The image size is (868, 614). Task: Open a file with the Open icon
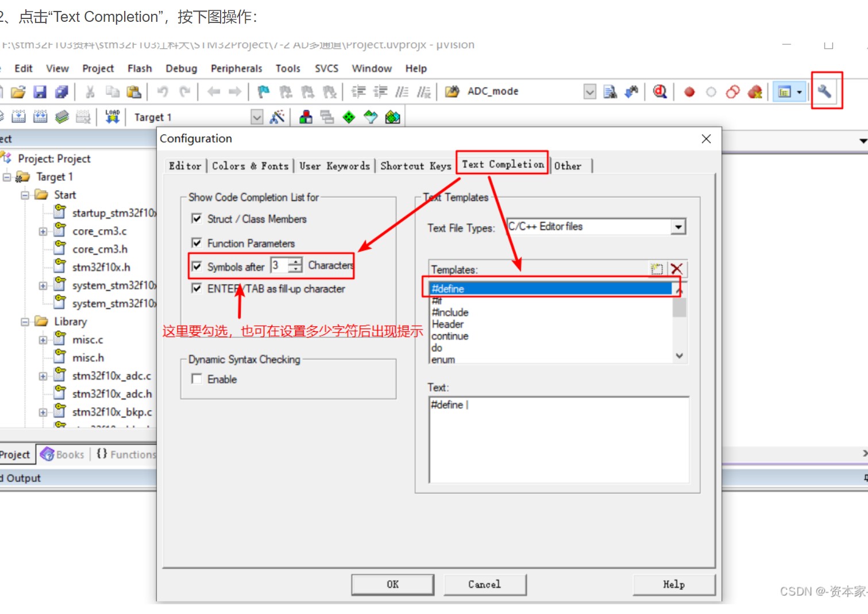pyautogui.click(x=18, y=92)
